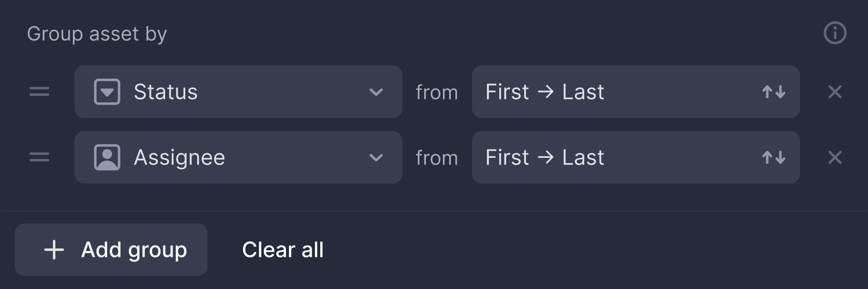The height and width of the screenshot is (289, 868).
Task: Click the info icon next to Group asset by
Action: (835, 33)
